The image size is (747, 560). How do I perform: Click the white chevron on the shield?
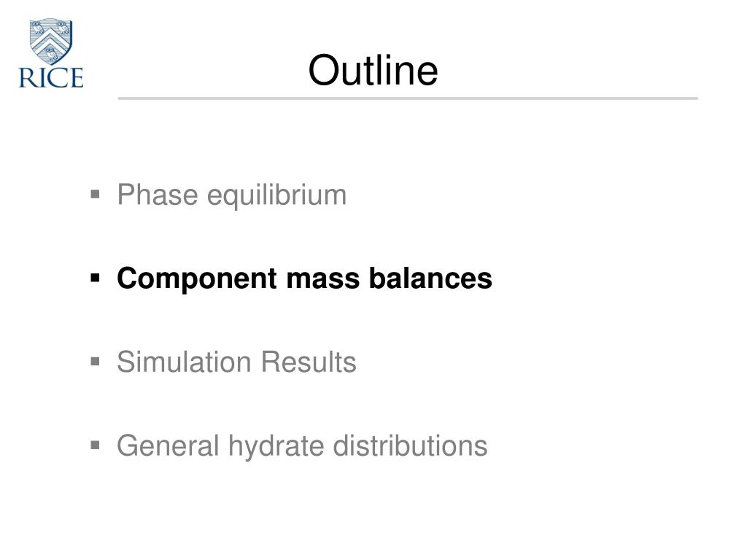50,39
